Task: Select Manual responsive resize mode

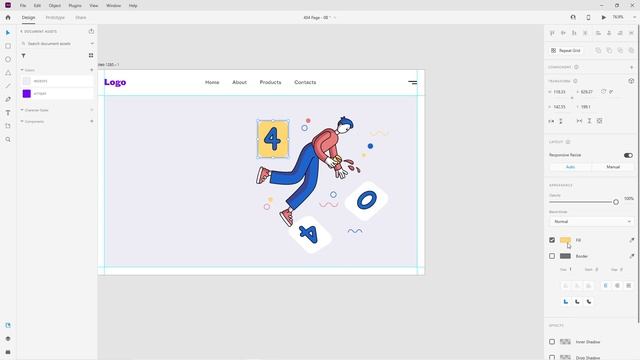Action: (x=613, y=167)
